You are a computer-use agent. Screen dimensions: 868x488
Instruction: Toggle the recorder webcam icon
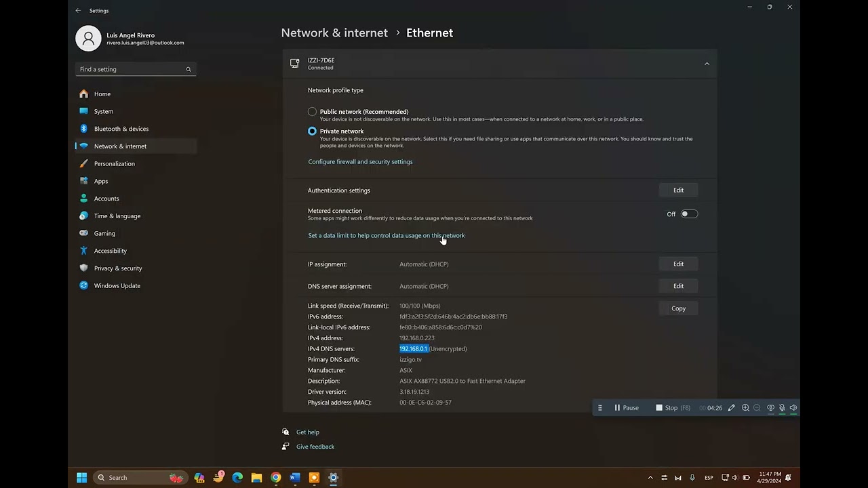(x=770, y=408)
